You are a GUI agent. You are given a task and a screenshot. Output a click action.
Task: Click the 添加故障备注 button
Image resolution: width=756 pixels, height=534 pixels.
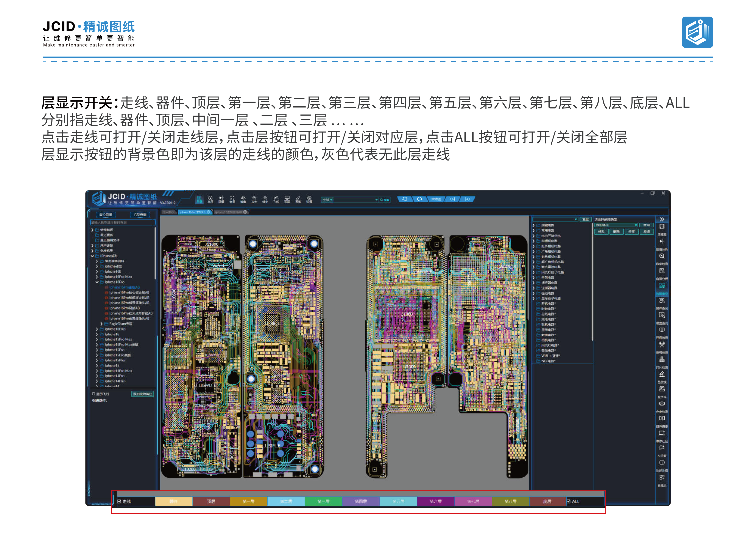143,394
